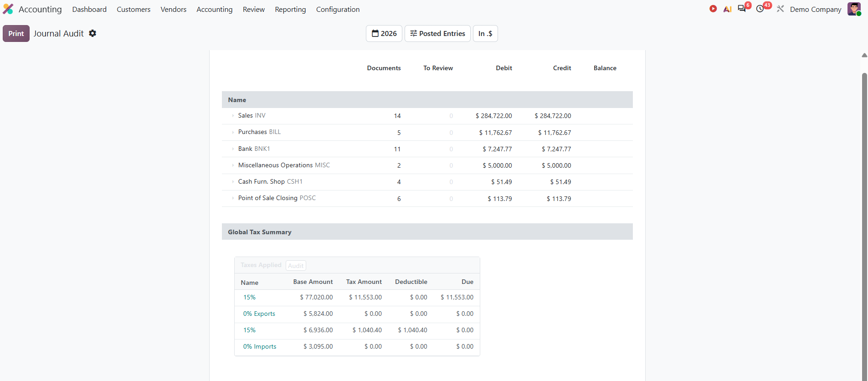This screenshot has height=381, width=868.
Task: Open the Dashboard menu
Action: [x=89, y=9]
